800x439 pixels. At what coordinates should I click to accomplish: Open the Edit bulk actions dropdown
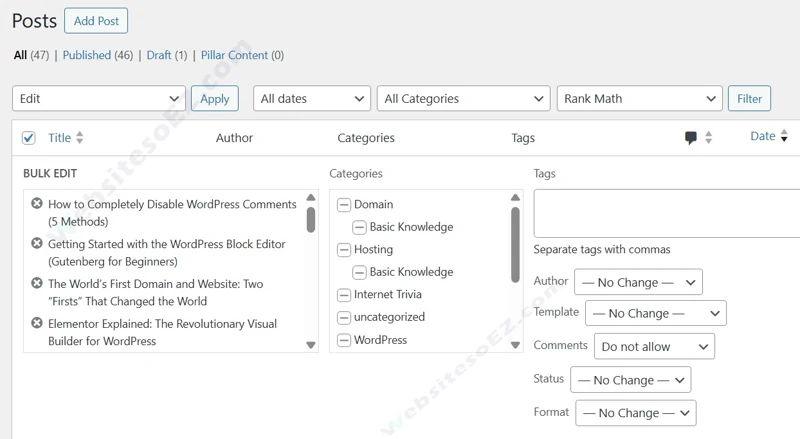pos(99,99)
